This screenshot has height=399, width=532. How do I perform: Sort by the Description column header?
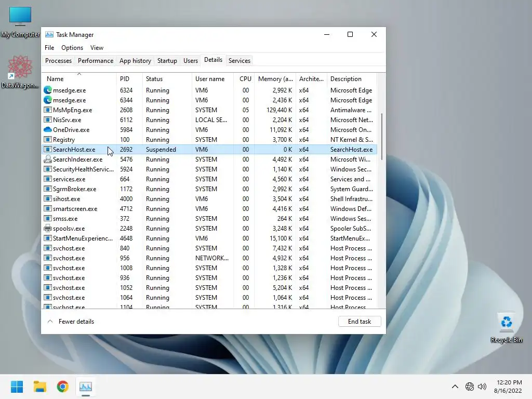point(352,79)
